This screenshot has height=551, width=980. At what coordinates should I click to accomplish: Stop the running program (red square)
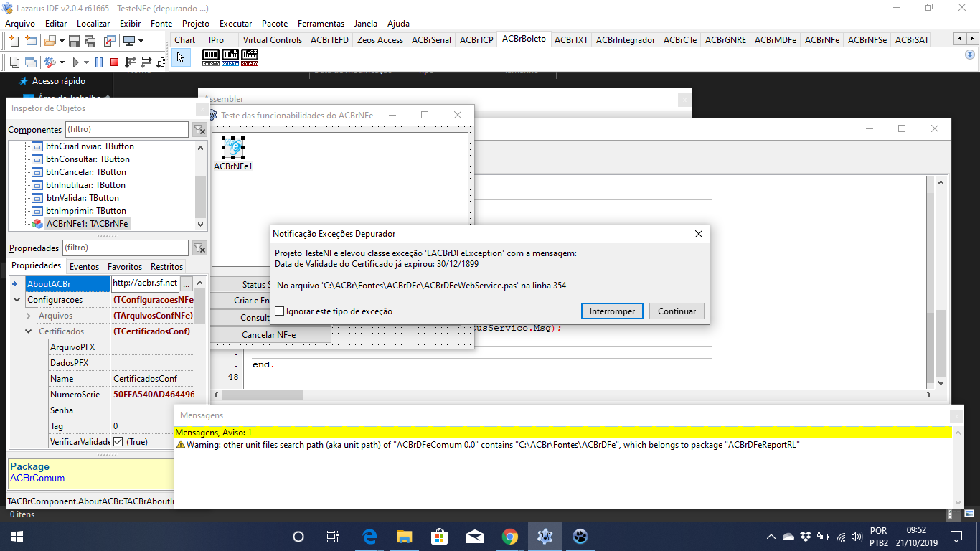tap(114, 62)
